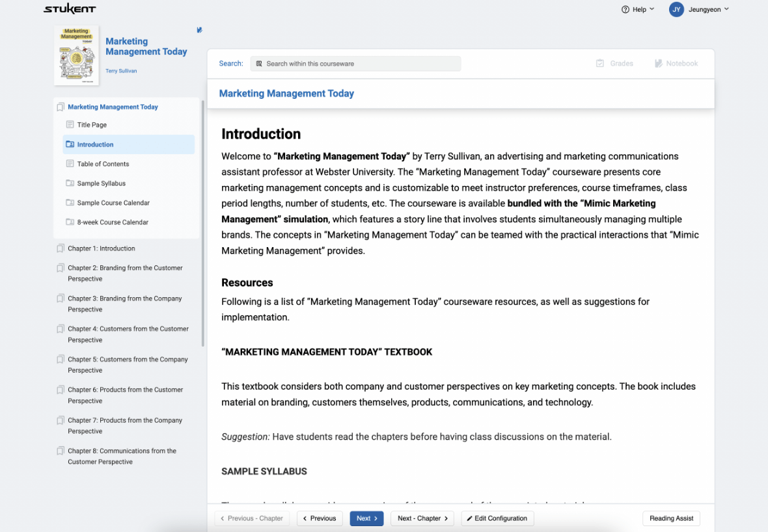Expand Chapter 7: Products from the Company Perspective
Image resolution: width=768 pixels, height=532 pixels.
click(125, 425)
